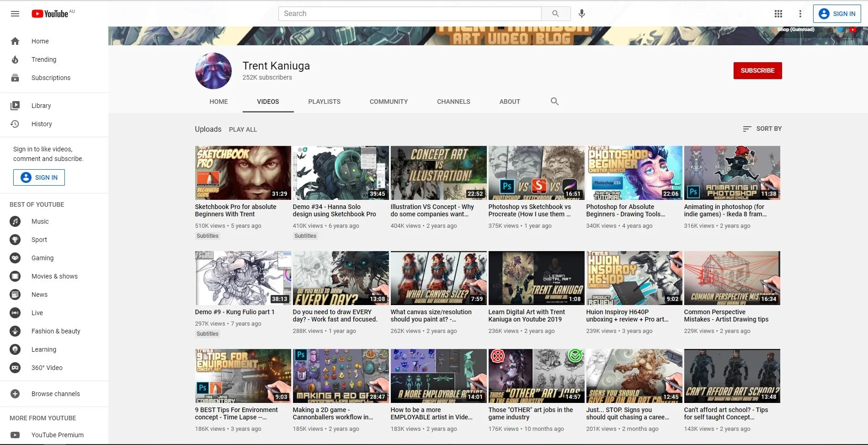868x445 pixels.
Task: Open the hamburger guide menu
Action: click(15, 14)
